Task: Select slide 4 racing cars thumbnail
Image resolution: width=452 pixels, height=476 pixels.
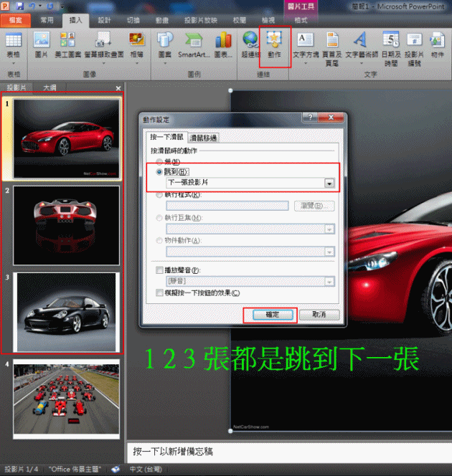Action: pos(65,399)
